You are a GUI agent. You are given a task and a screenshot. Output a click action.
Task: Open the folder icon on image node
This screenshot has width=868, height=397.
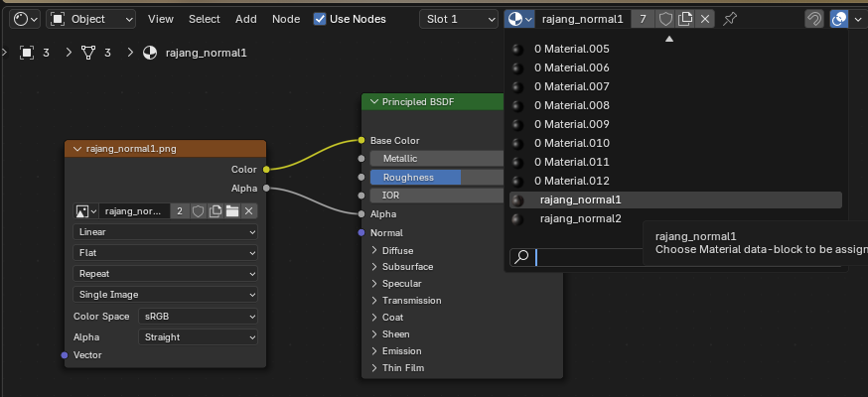pos(231,210)
